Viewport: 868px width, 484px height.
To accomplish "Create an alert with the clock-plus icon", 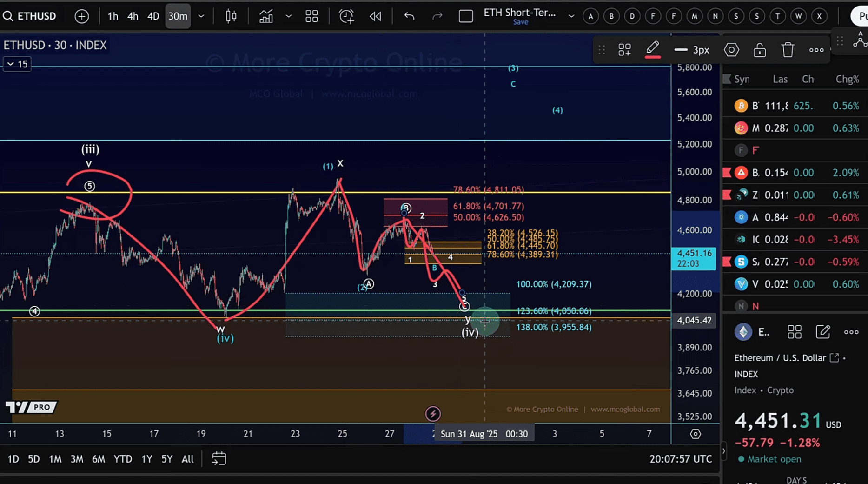I will pos(346,16).
